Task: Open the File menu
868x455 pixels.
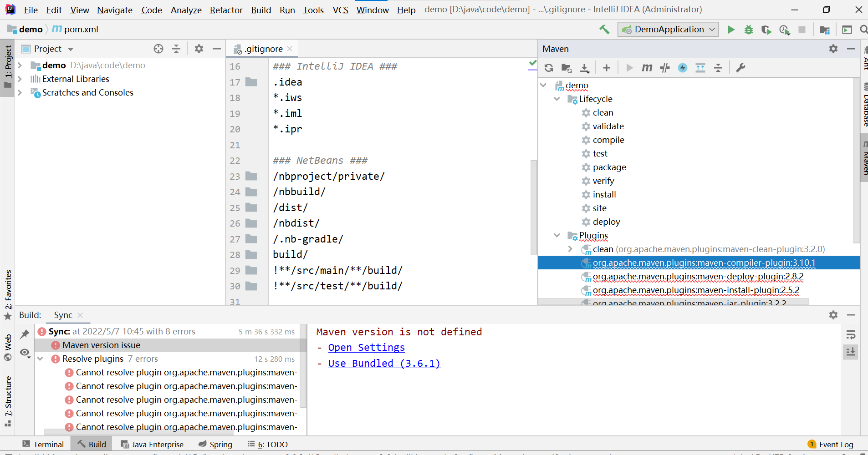Action: click(31, 10)
